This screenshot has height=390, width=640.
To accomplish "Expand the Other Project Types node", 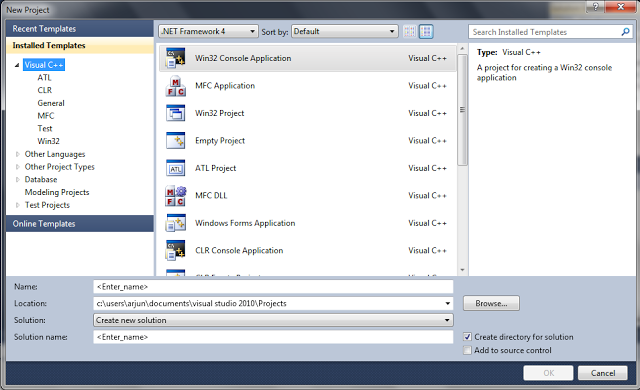I will [x=18, y=167].
